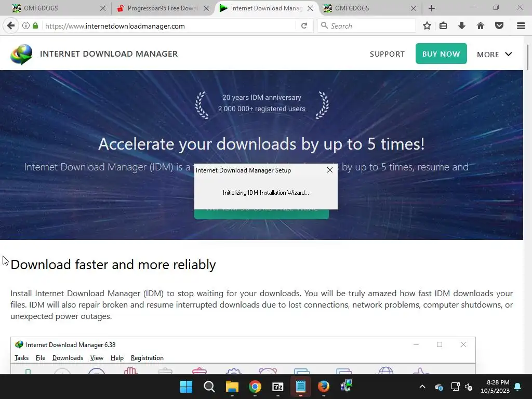Image resolution: width=532 pixels, height=399 pixels.
Task: Open the Windows Start button
Action: point(187,387)
